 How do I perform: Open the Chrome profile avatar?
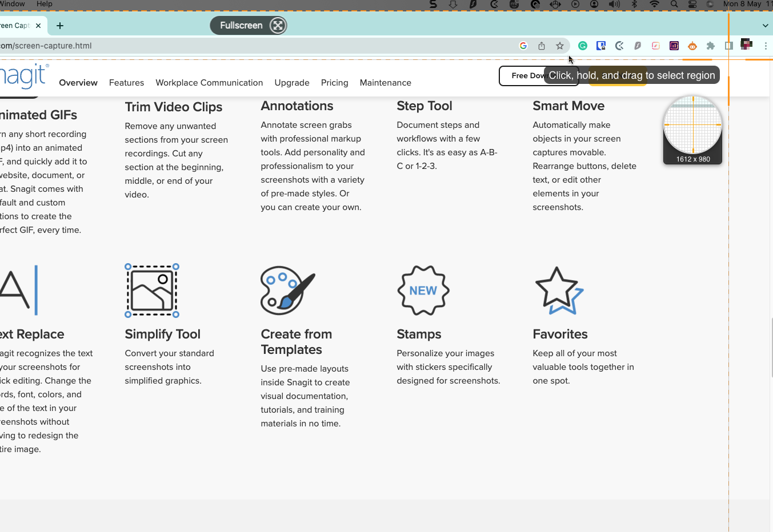pyautogui.click(x=746, y=45)
